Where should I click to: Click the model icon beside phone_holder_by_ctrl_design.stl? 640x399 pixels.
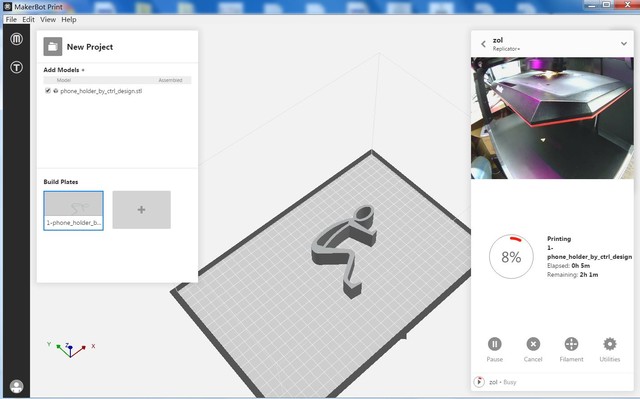pos(56,91)
